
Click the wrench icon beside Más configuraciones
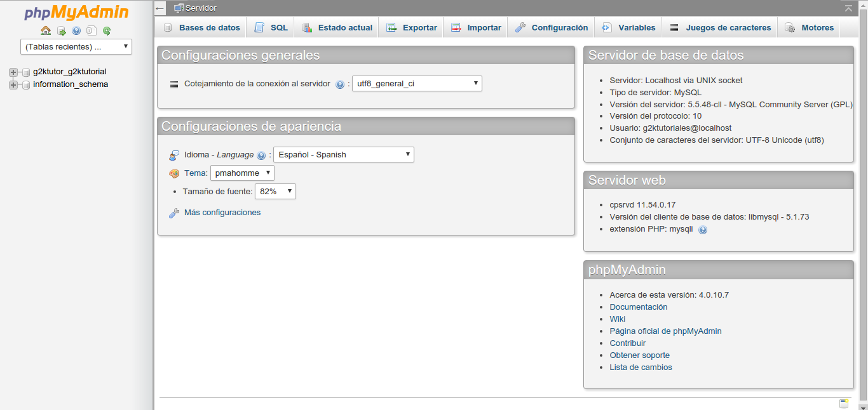coord(174,213)
